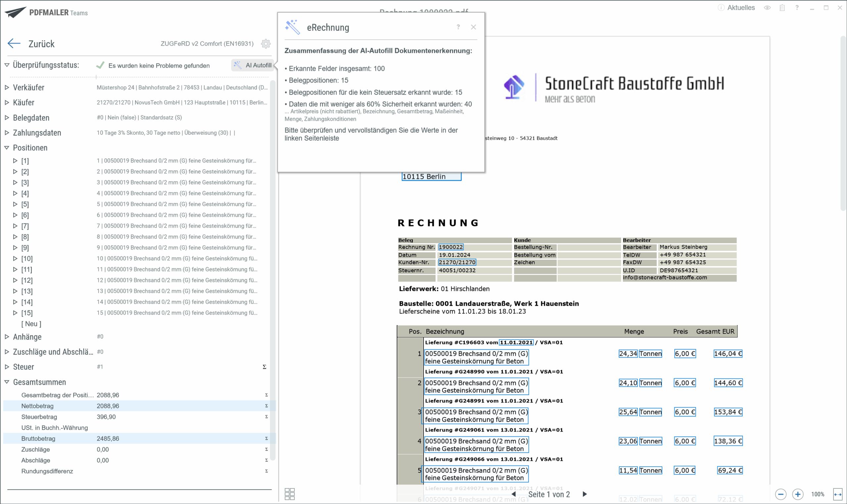847x504 pixels.
Task: Collapse the Positionen section
Action: pyautogui.click(x=7, y=148)
